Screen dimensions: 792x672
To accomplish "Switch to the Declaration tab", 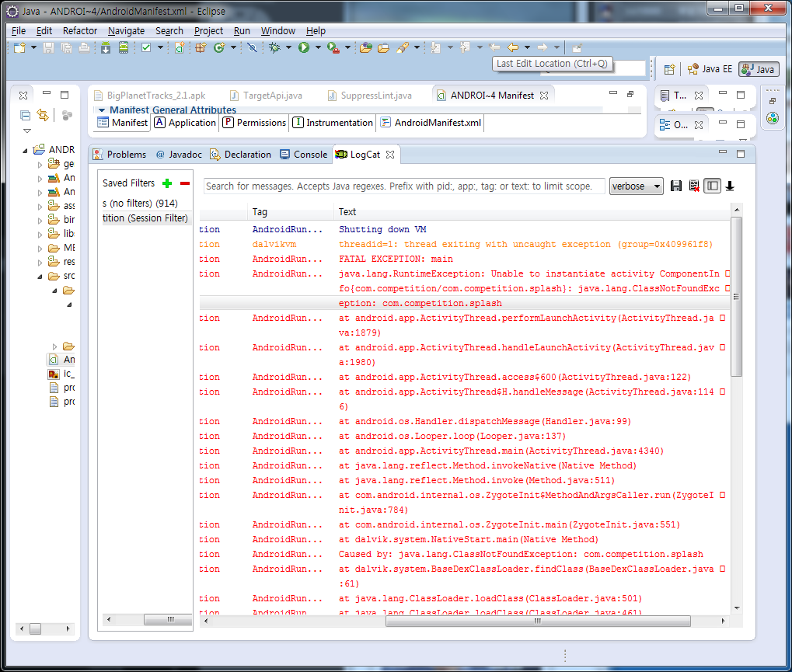I will point(241,155).
